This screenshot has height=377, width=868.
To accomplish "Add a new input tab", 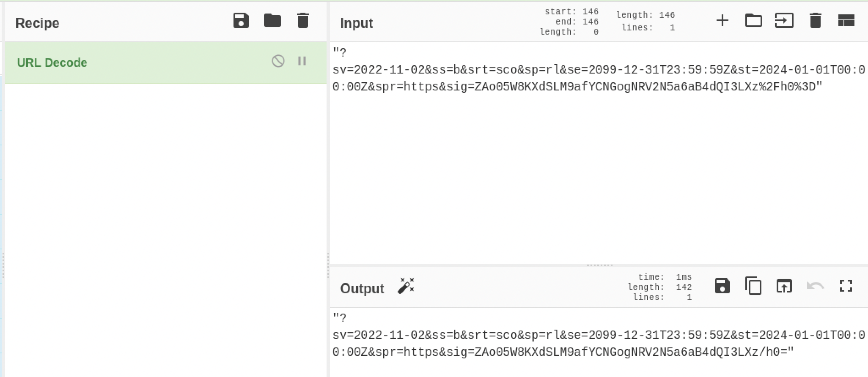I will pos(722,21).
